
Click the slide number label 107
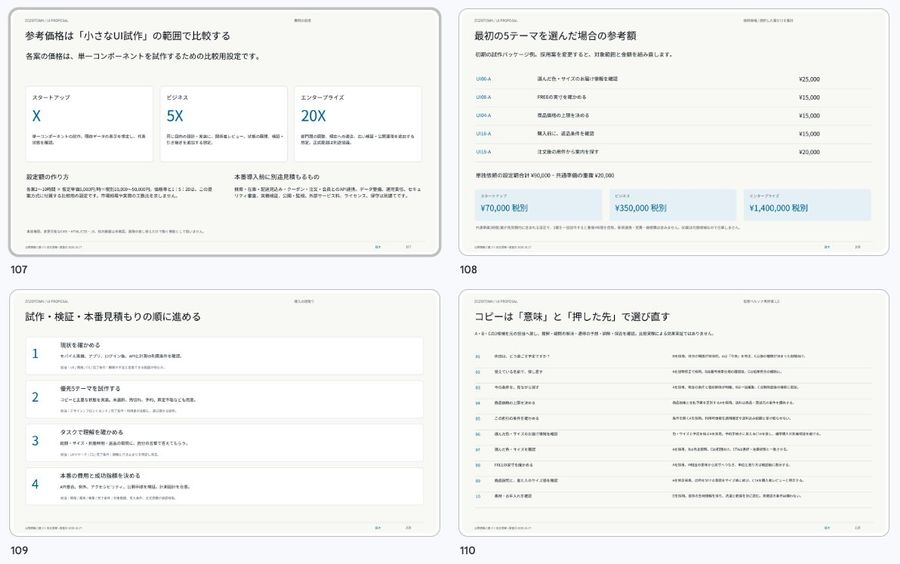click(19, 269)
